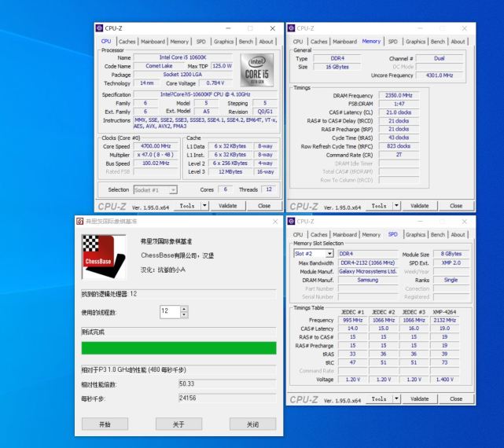
Task: Decrease thread count with down spinner arrow
Action: coord(184,314)
